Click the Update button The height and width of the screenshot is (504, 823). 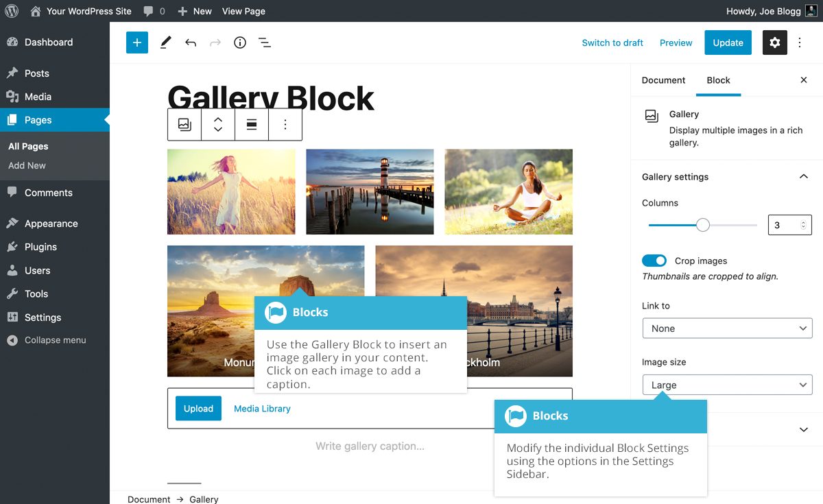click(x=728, y=43)
